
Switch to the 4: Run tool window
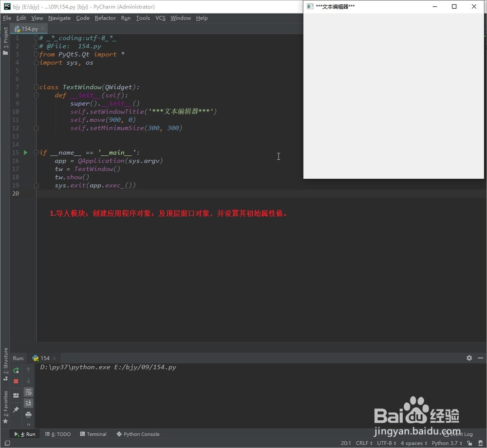25,434
